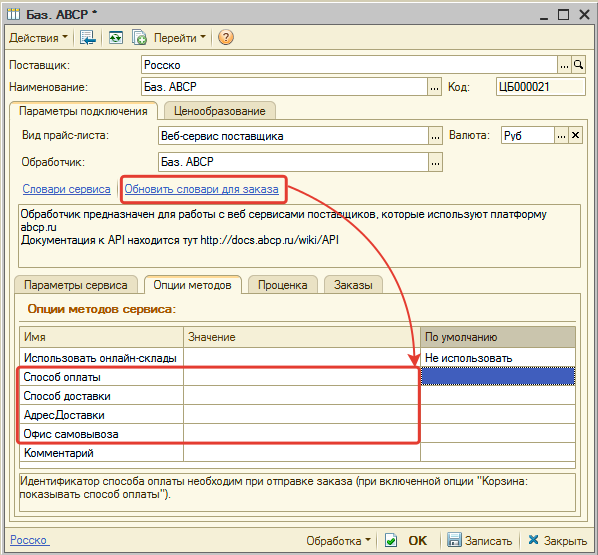Save using the Записать floppy icon
Viewport: 598px width, 555px height.
tap(454, 540)
